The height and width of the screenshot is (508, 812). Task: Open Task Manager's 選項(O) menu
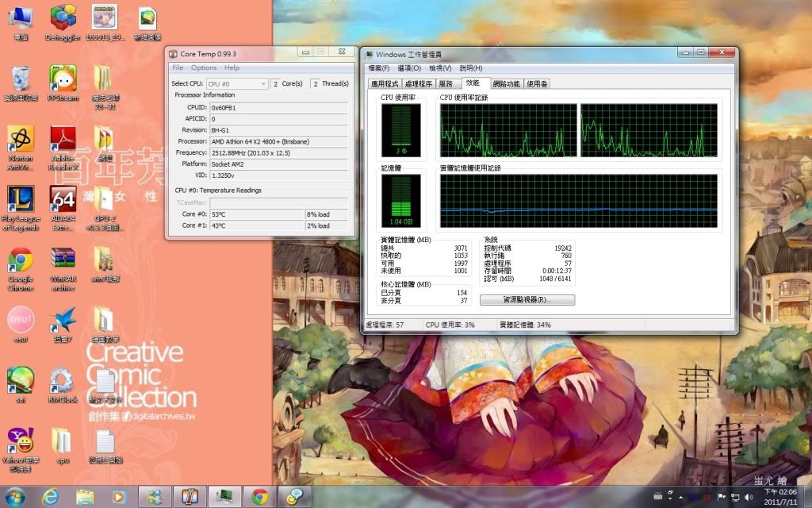pos(409,68)
